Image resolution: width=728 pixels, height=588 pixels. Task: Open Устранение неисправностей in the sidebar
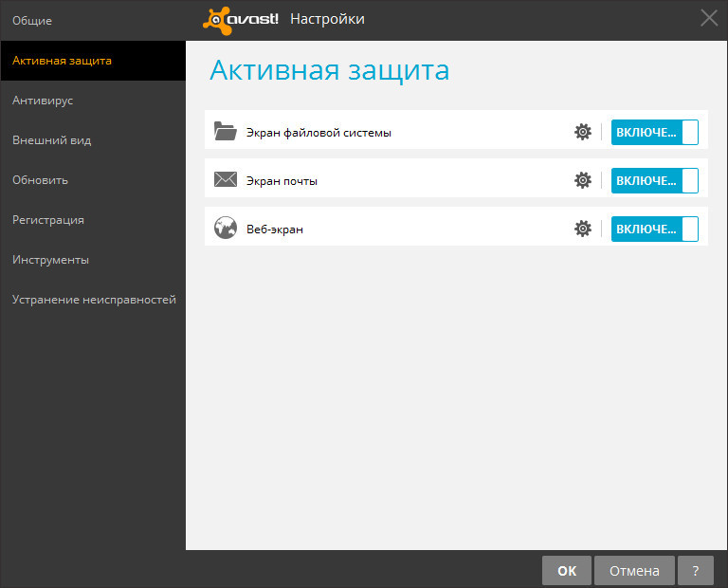[x=94, y=299]
